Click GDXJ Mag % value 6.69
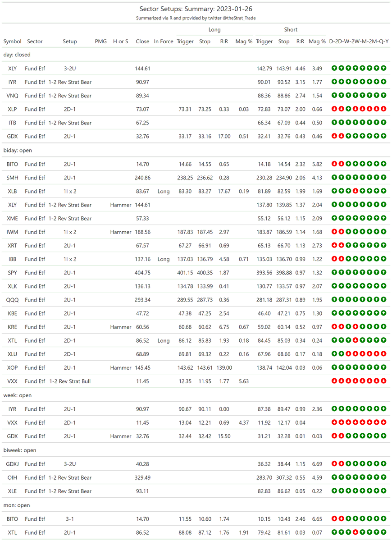The height and width of the screenshot is (541, 392). click(x=317, y=464)
